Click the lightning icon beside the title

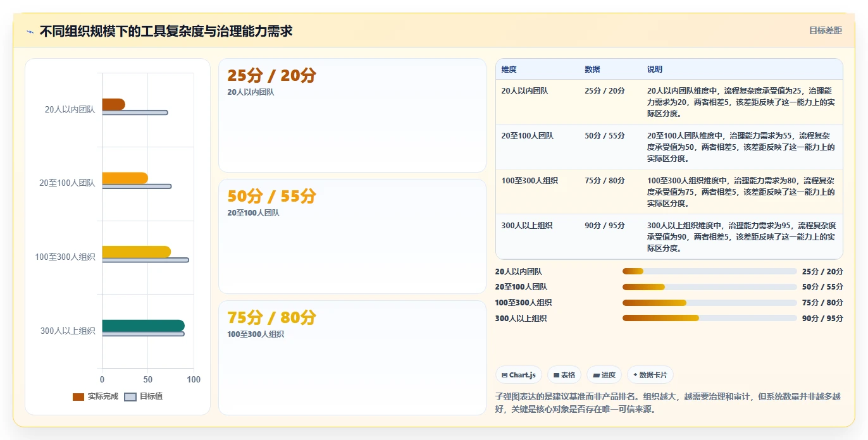tap(30, 32)
